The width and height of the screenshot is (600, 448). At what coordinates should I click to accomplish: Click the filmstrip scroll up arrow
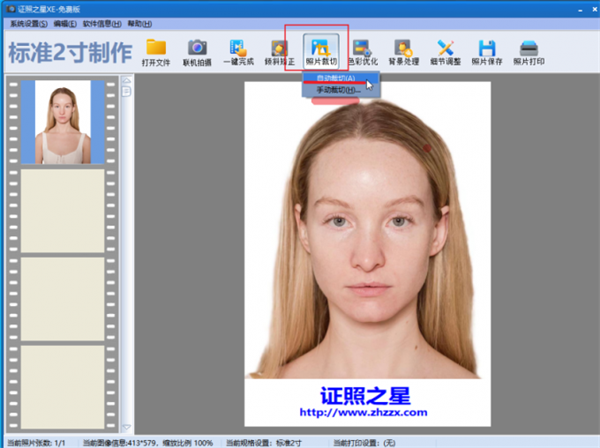click(127, 81)
